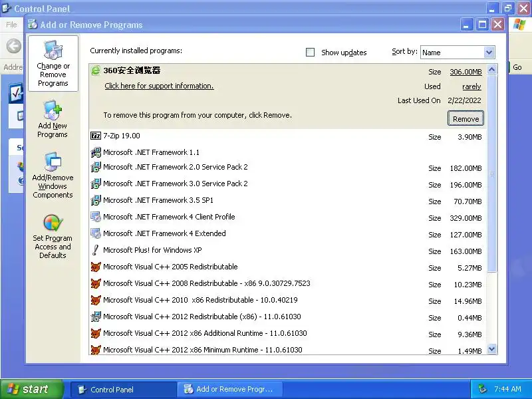Click Visual C++ 2012 Redistributable (x86) icon
Viewport: 532px width, 399px height.
pyautogui.click(x=96, y=317)
